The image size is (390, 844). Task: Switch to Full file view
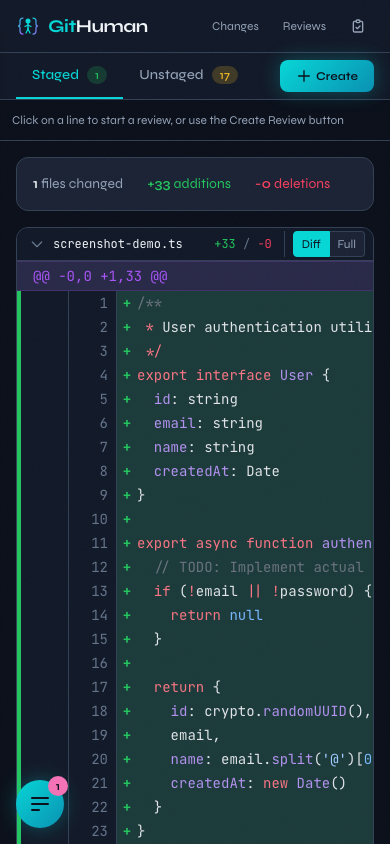tap(346, 244)
